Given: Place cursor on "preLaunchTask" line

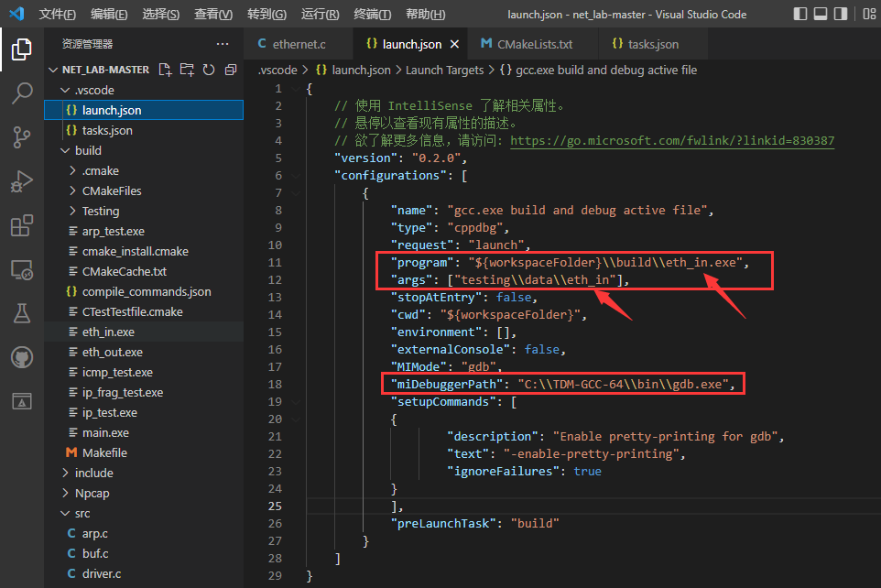Looking at the screenshot, I should click(x=474, y=523).
